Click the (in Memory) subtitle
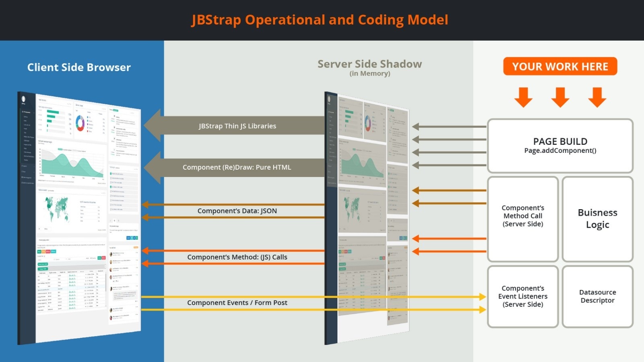The image size is (644, 362). click(369, 74)
